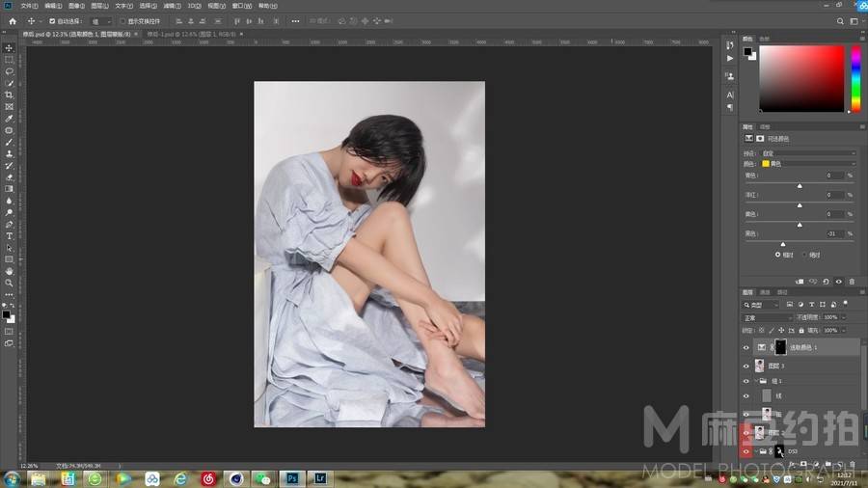Screen dimensions: 868x488
Task: Select the Pen tool
Action: coord(9,224)
